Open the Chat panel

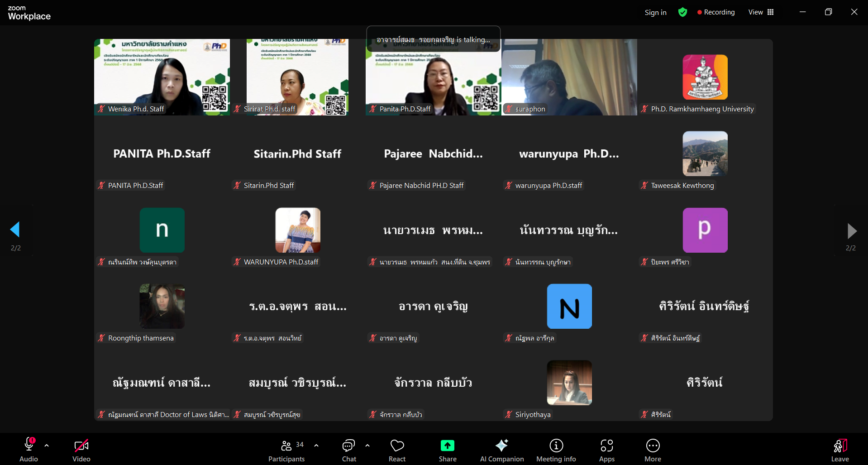(x=349, y=449)
